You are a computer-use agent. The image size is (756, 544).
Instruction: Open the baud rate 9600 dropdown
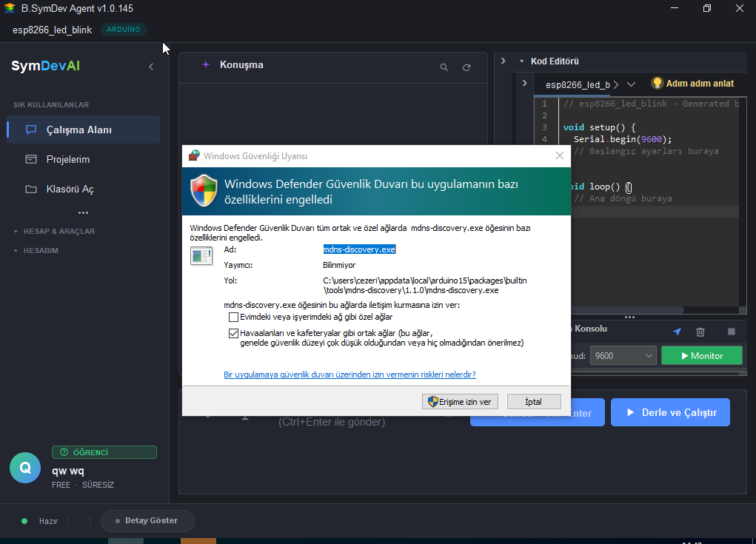click(x=623, y=355)
